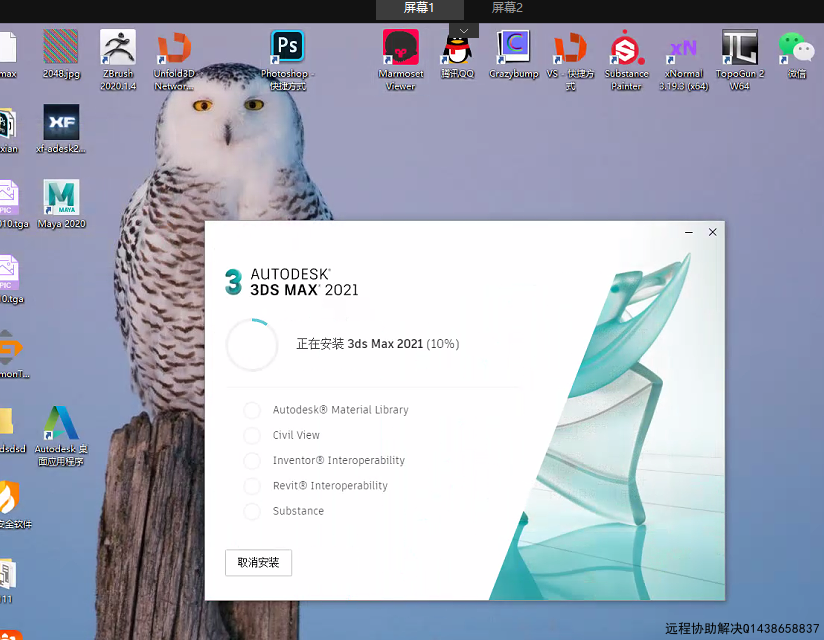824x640 pixels.
Task: Select the 010.tga image file icon
Action: click(12, 204)
